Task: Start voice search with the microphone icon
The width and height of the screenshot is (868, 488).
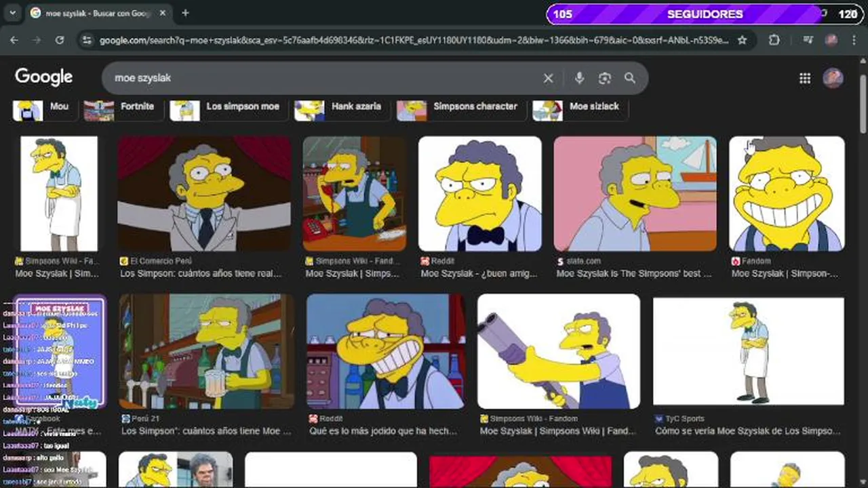Action: [579, 79]
